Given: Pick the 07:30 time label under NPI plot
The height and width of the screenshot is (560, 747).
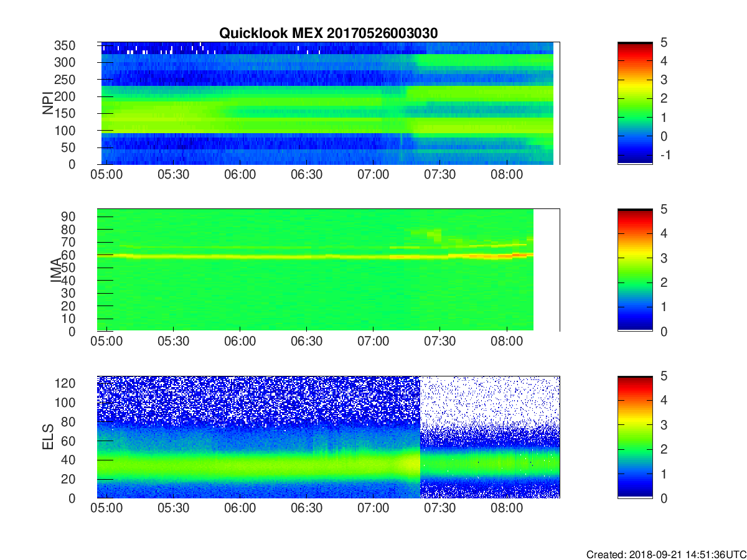Looking at the screenshot, I should pos(439,175).
